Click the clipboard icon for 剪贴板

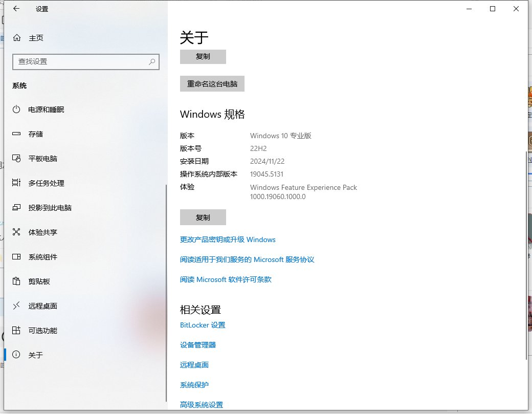pyautogui.click(x=16, y=281)
